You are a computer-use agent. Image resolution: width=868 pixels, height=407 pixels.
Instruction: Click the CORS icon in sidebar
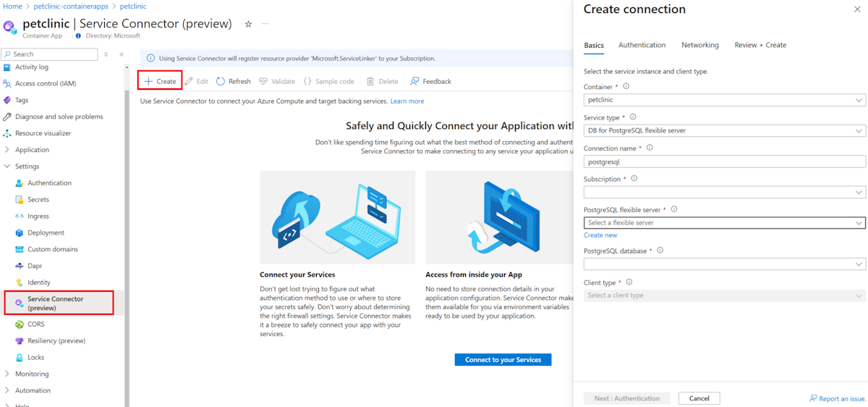coord(20,324)
